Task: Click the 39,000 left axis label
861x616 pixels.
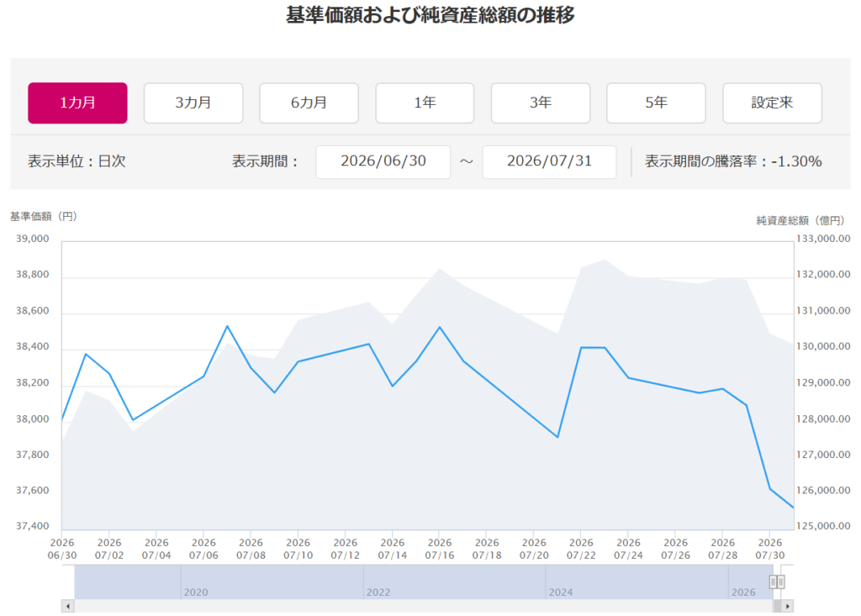Action: pos(33,239)
